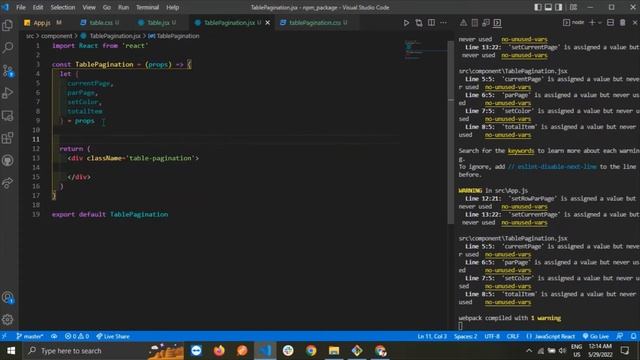
Task: Open Firefox from the taskbar
Action: tap(219, 351)
